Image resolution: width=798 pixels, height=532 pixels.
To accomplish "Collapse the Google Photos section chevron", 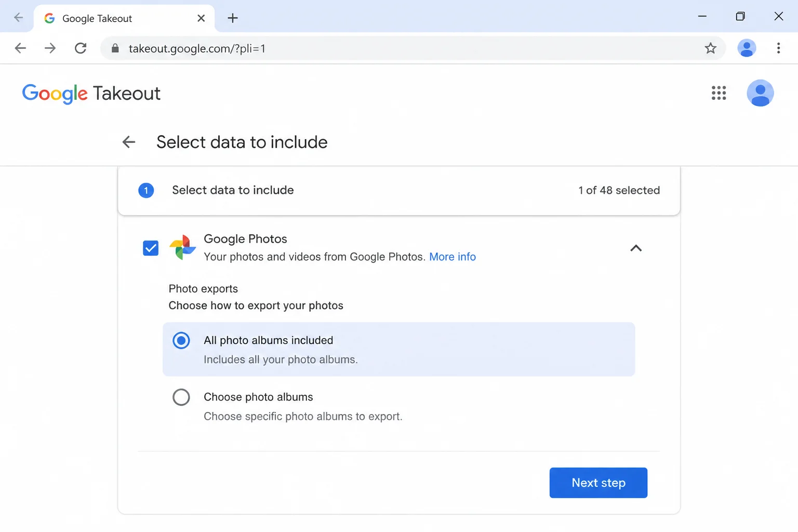I will [x=636, y=248].
